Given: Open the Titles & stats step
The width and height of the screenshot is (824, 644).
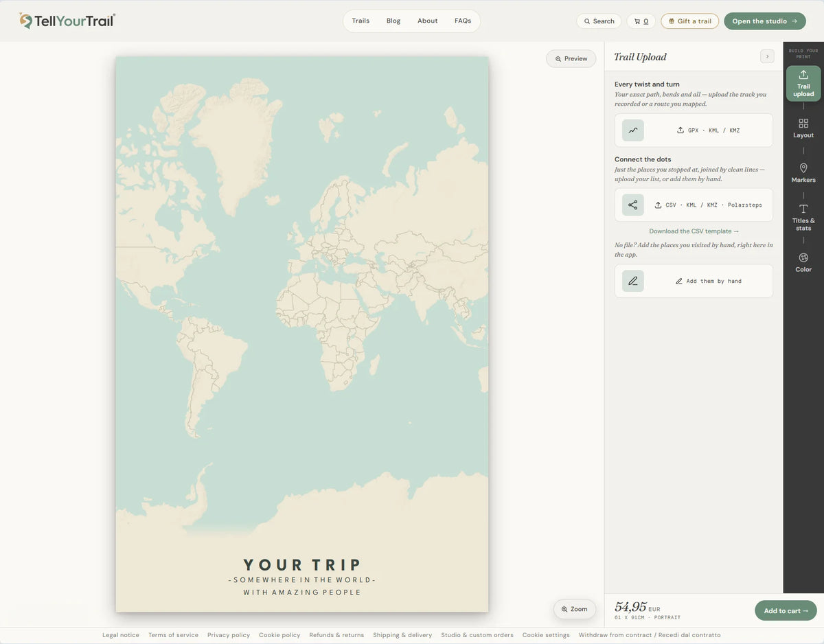Looking at the screenshot, I should point(803,218).
